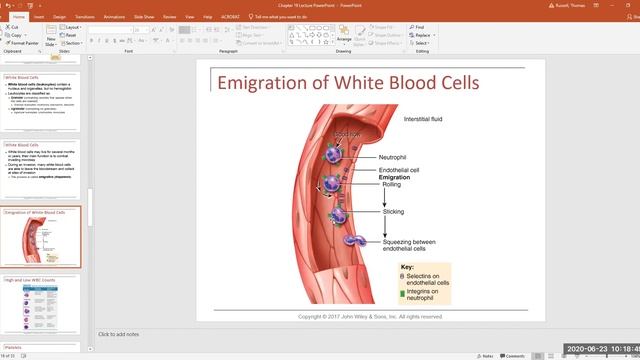Select the text box shape in shapes gallery
Screen dimensions: 640x360
[x=291, y=28]
